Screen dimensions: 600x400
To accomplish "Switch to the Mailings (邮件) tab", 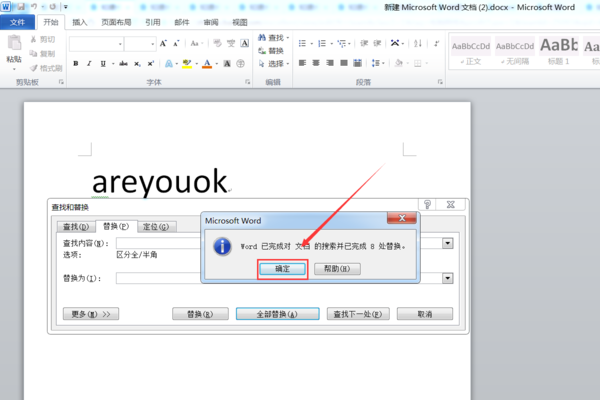I will click(x=182, y=22).
